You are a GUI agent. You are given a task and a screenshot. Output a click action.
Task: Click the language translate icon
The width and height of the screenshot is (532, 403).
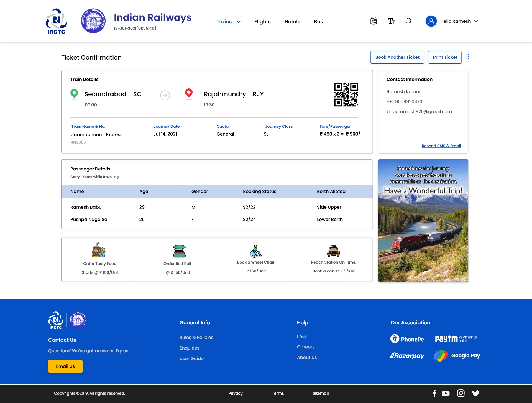[x=374, y=21]
